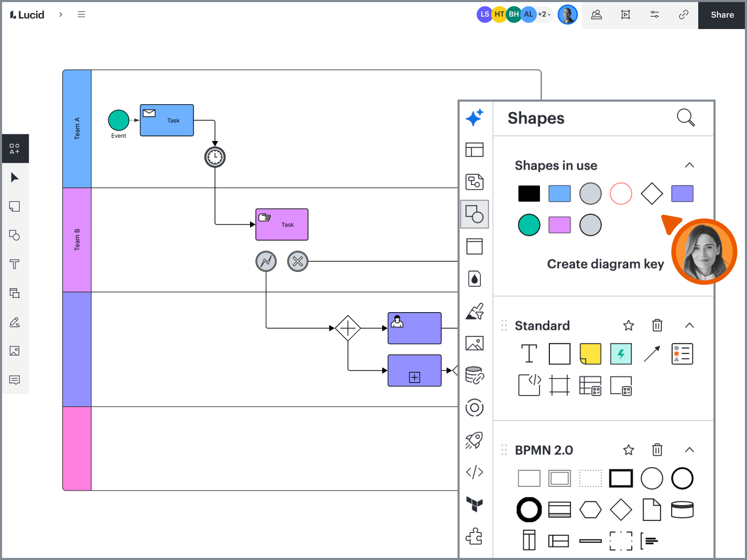Favorite the BPMN 2.0 shape library
747x560 pixels.
pos(629,450)
